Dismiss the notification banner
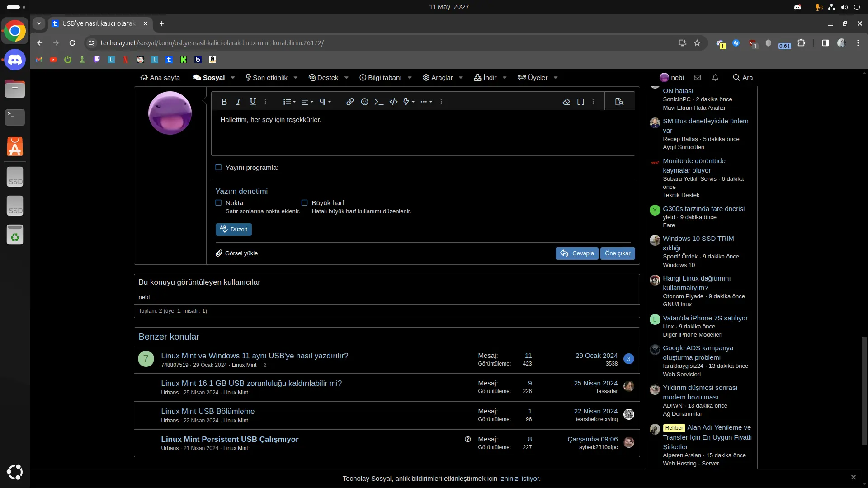The image size is (868, 488). [x=853, y=477]
